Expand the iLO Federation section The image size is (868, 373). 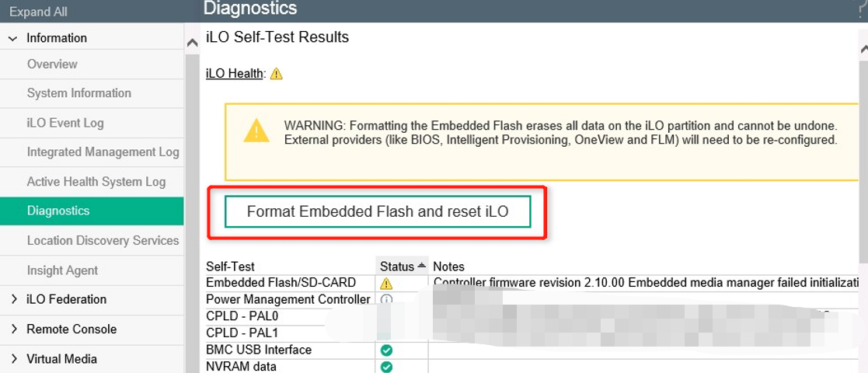[x=14, y=299]
